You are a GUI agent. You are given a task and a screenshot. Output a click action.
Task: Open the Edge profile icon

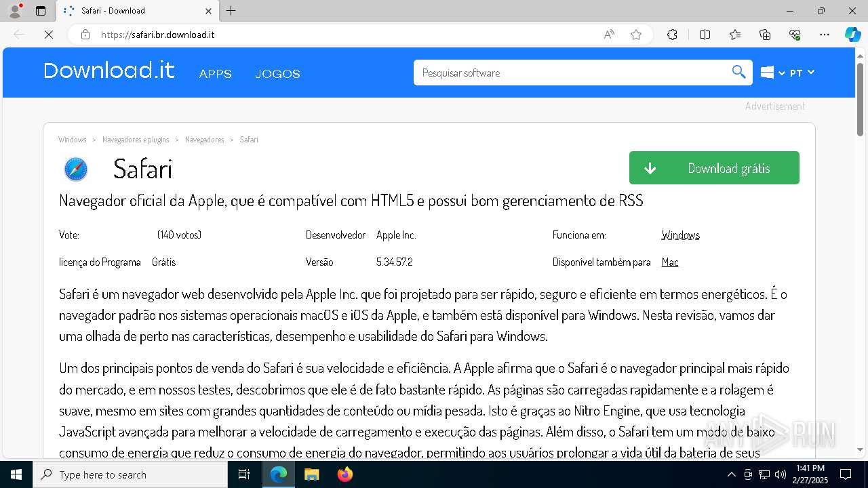[x=14, y=11]
